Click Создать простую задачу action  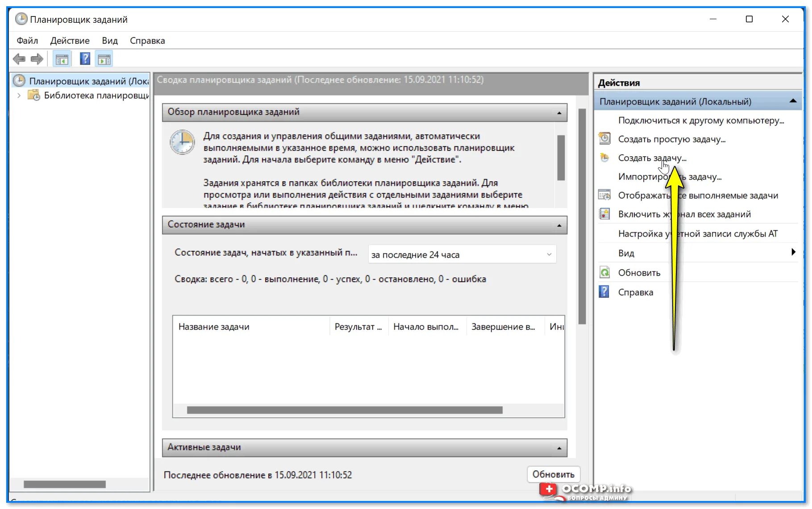[x=672, y=139]
